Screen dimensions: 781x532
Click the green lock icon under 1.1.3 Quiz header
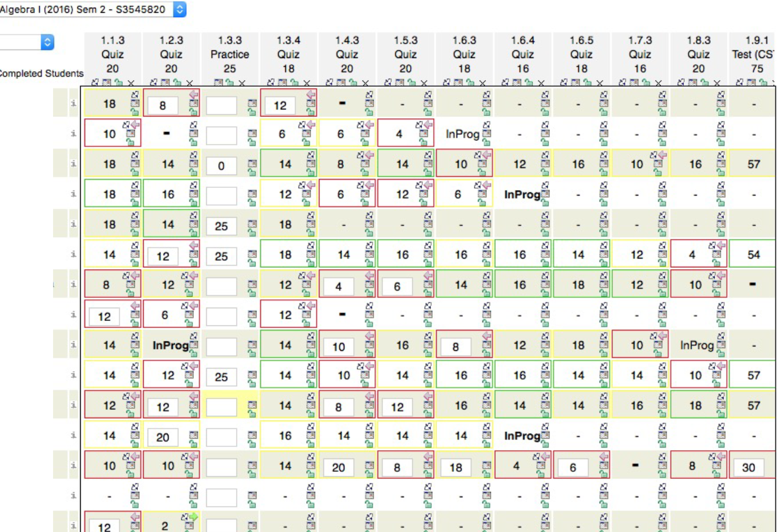[x=119, y=83]
